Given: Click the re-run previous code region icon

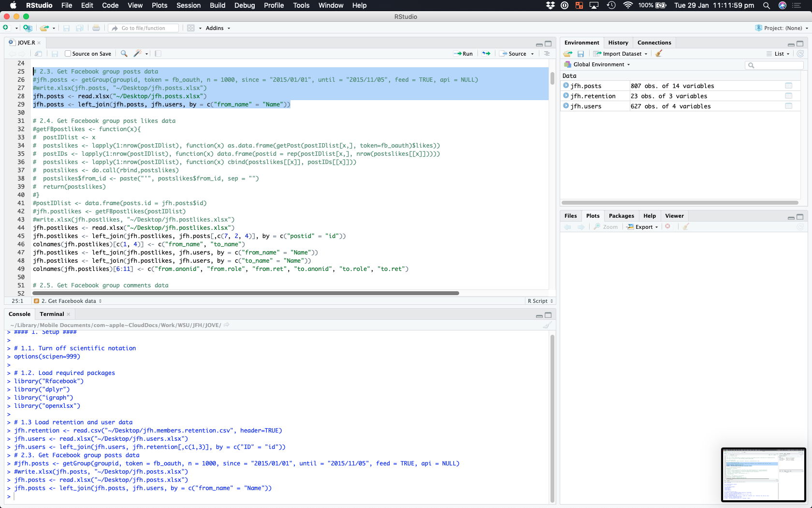Looking at the screenshot, I should (486, 54).
